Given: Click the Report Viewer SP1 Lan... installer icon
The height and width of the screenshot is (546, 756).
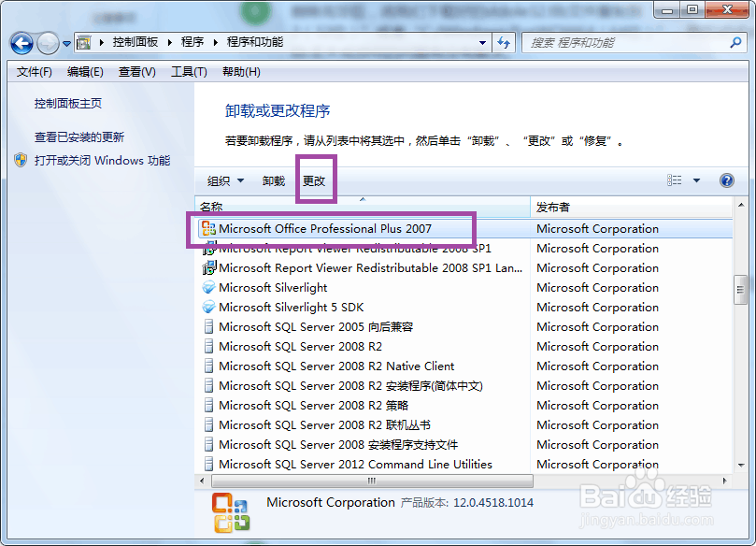Looking at the screenshot, I should pos(208,267).
